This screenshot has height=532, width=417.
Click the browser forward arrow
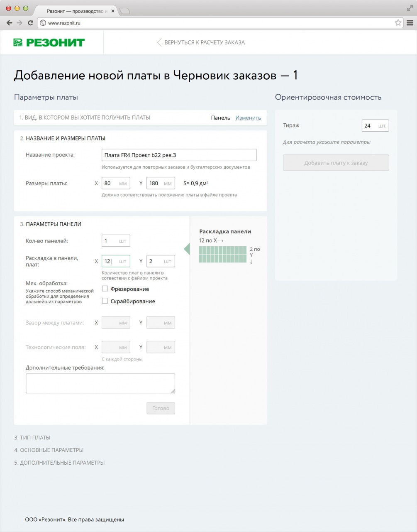tap(20, 23)
